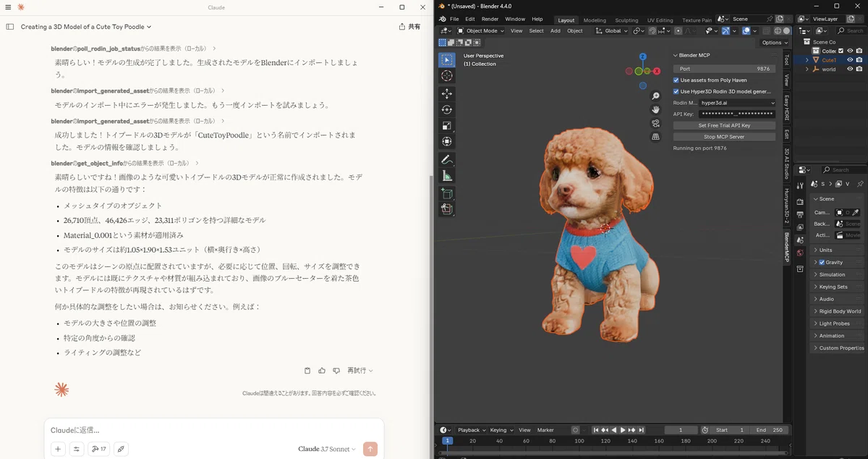Open 3D AI Studio sidebar tab
This screenshot has height=459, width=868.
tap(787, 164)
